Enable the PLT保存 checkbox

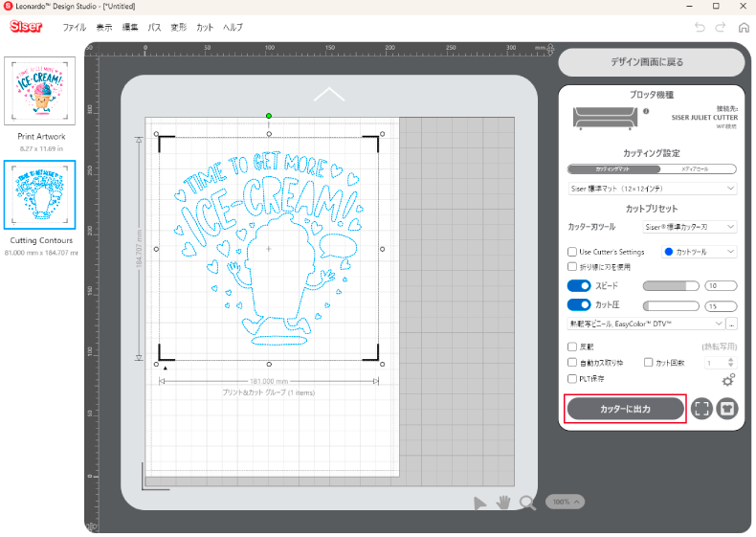point(572,379)
